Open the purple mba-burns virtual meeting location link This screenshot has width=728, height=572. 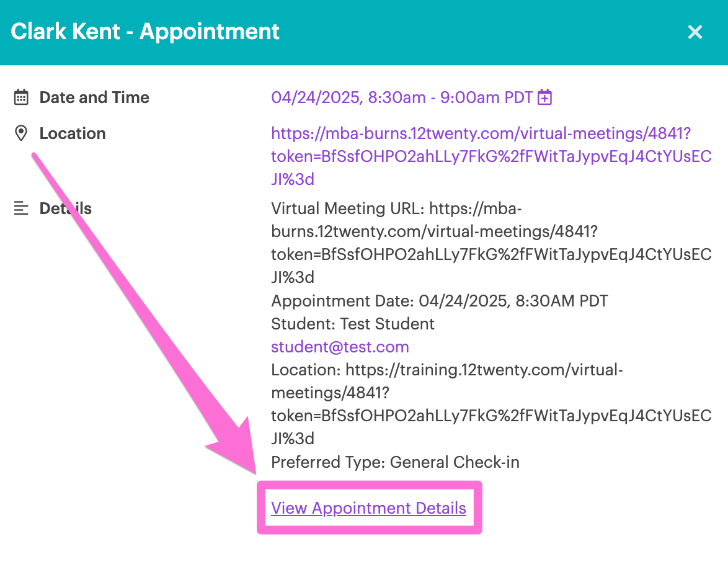tap(491, 156)
